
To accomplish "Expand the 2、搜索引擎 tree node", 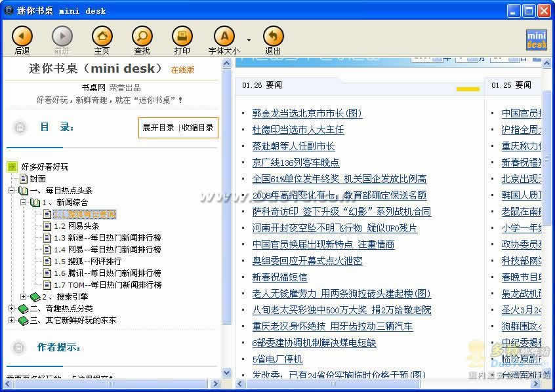I will coord(23,296).
